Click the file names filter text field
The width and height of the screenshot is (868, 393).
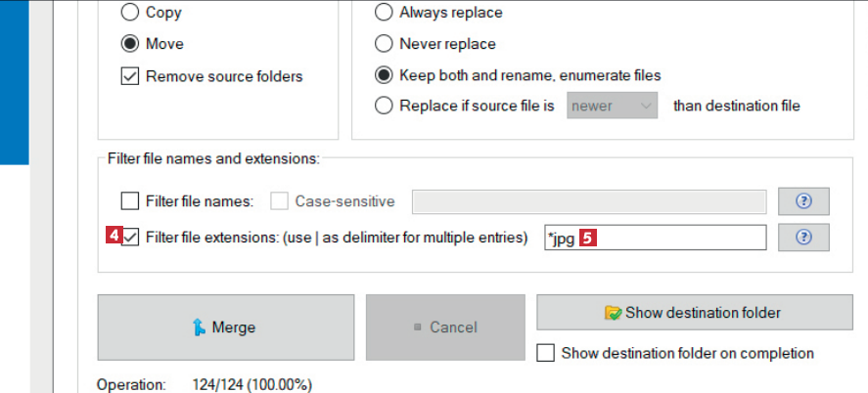tap(589, 201)
